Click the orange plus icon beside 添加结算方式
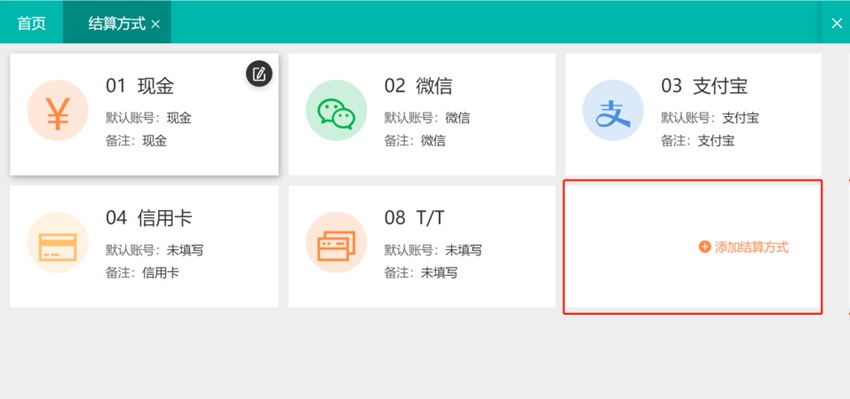 [x=704, y=247]
